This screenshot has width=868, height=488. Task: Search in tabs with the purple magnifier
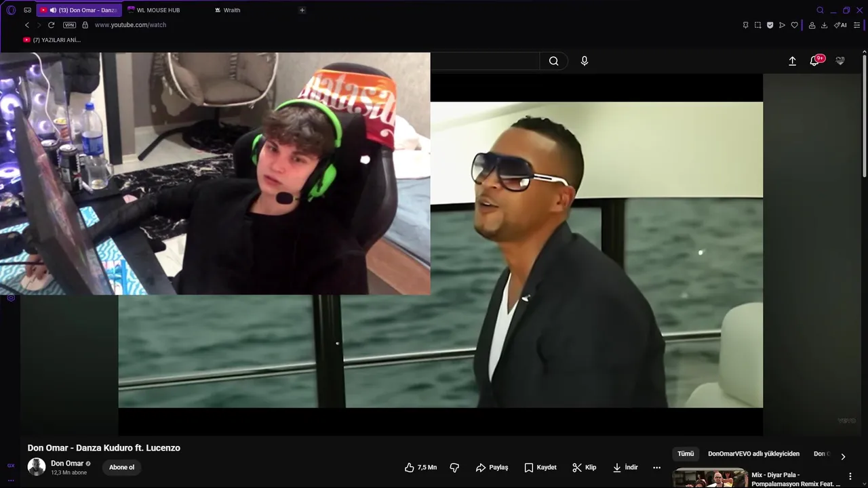coord(821,10)
